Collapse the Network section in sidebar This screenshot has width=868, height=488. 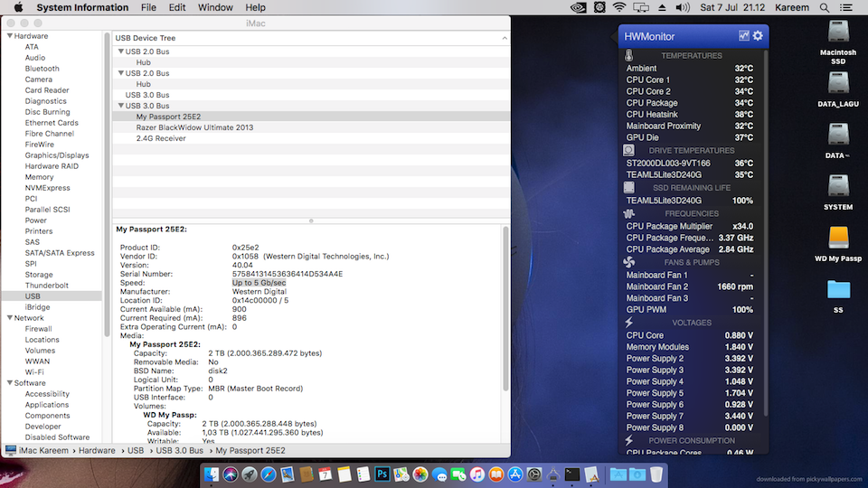[9, 318]
